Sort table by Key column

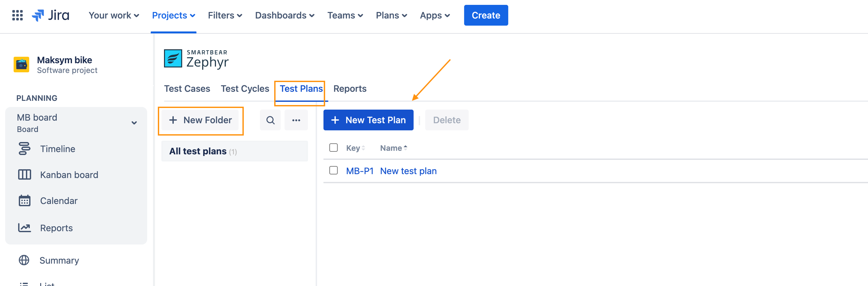tap(355, 148)
